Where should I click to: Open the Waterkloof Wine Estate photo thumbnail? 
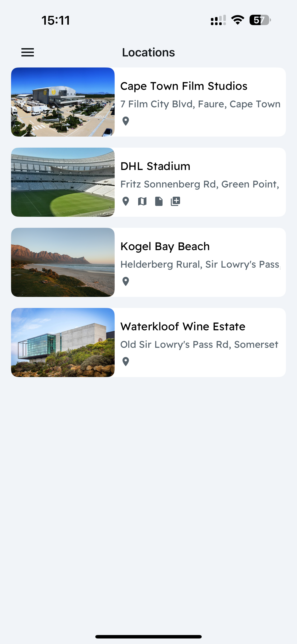[63, 342]
